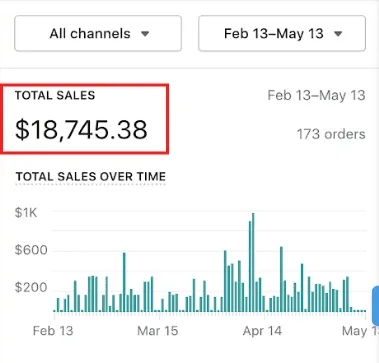The image size is (379, 363).
Task: Click the arrow icon beside the date range
Action: 338,34
